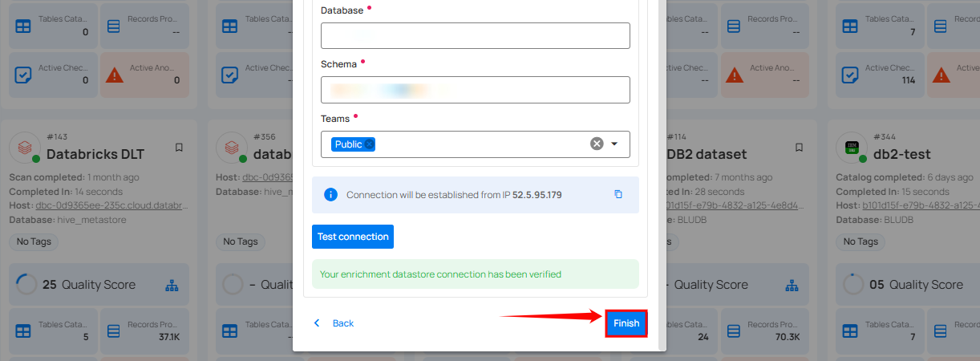Clear all selected teams with the X icon
The width and height of the screenshot is (980, 361).
point(597,144)
